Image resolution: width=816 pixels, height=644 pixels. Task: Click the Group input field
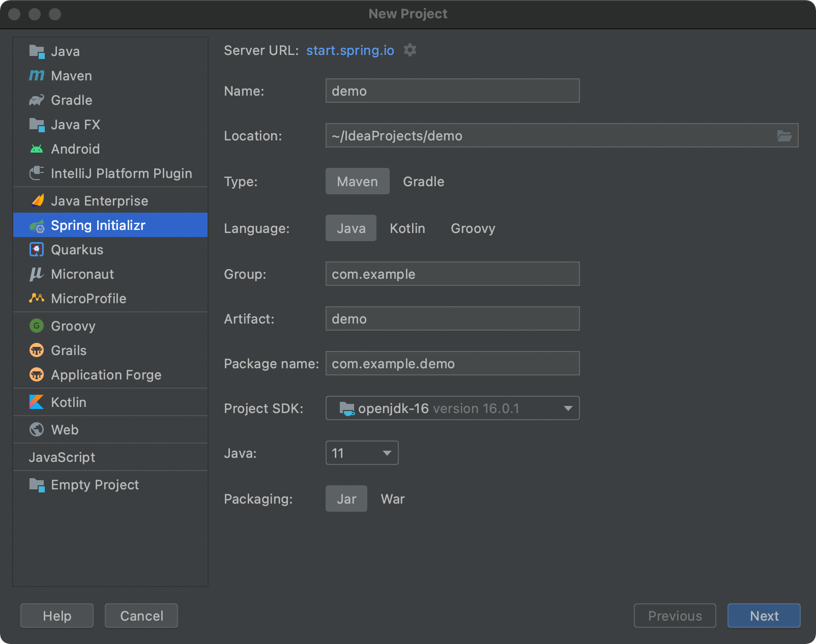click(453, 274)
